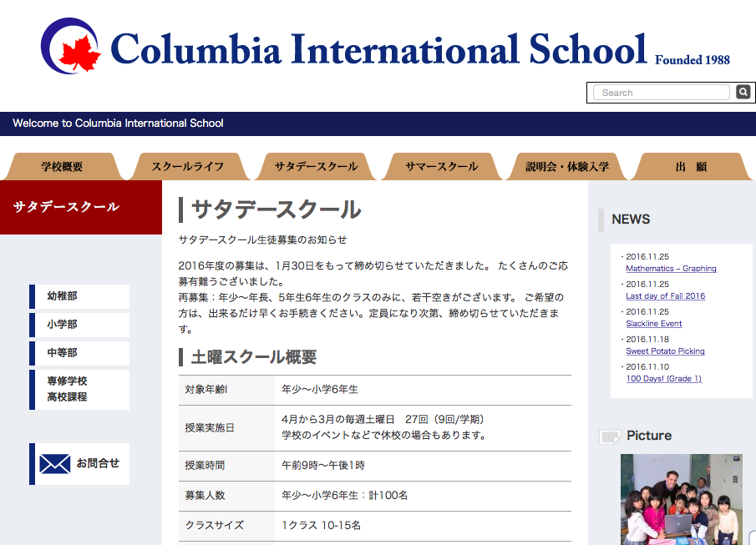Image resolution: width=756 pixels, height=545 pixels.
Task: Click the 年少〜小学6年生：計100名 value
Action: click(x=345, y=496)
